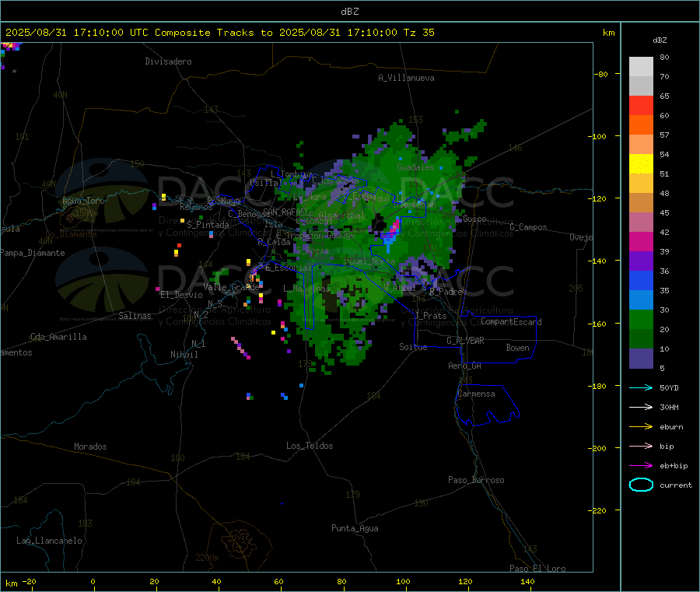
Task: Click the 'Tz 35' value in header
Action: (x=418, y=33)
